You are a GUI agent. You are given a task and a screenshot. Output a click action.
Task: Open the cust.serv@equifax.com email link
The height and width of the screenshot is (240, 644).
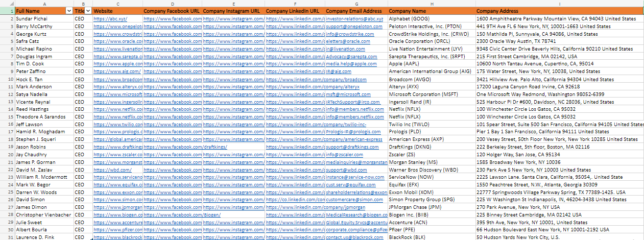[x=351, y=185]
